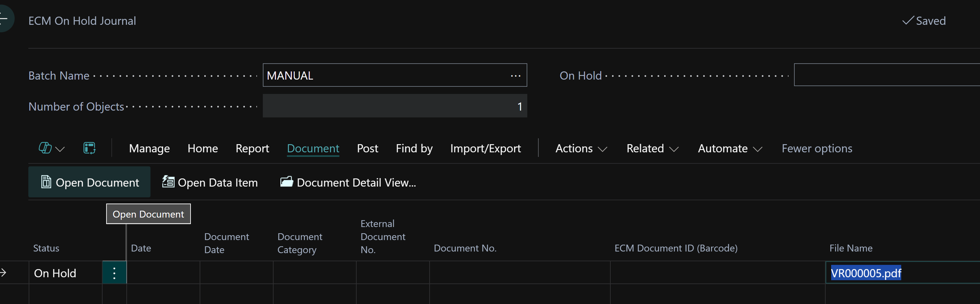Click the Status column header

tap(46, 248)
